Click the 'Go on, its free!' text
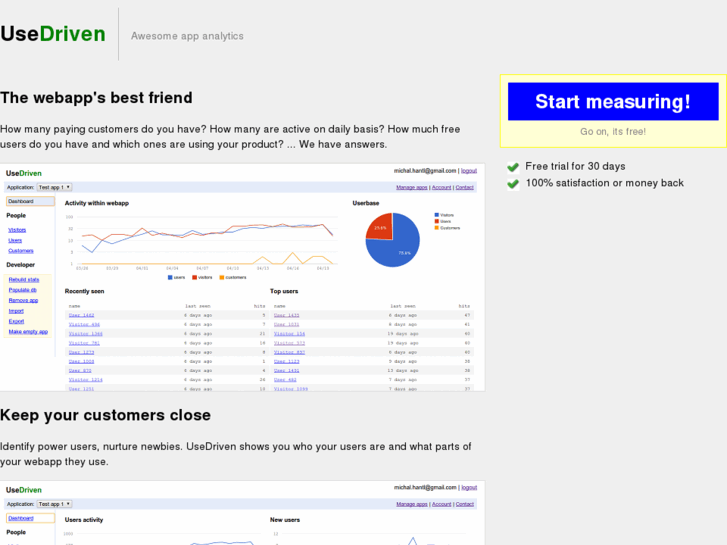This screenshot has width=727, height=545. (613, 132)
